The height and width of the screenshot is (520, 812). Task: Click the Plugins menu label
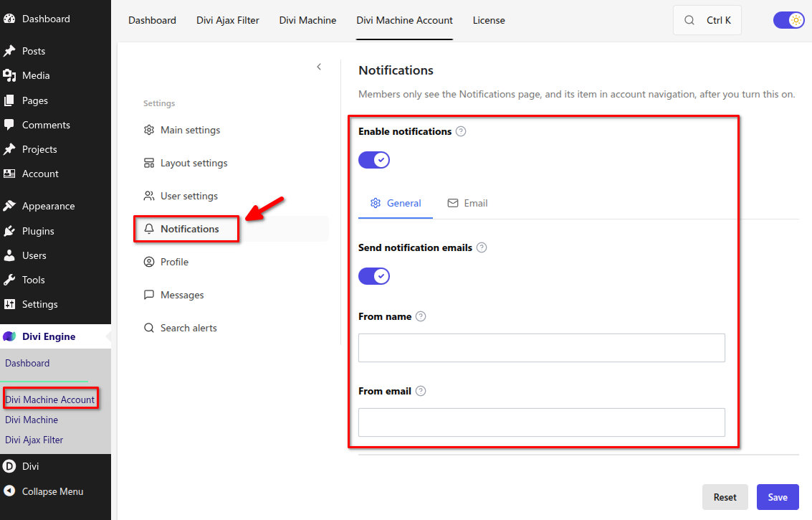pos(38,231)
